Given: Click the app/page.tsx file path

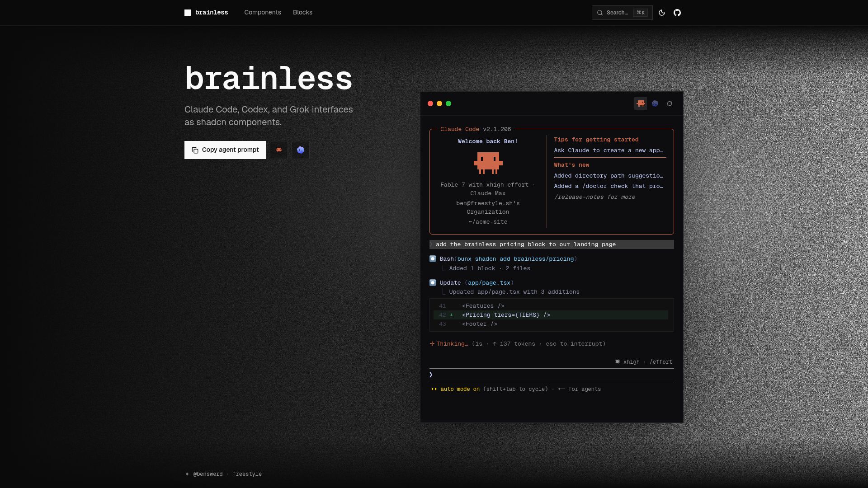Looking at the screenshot, I should coord(489,283).
